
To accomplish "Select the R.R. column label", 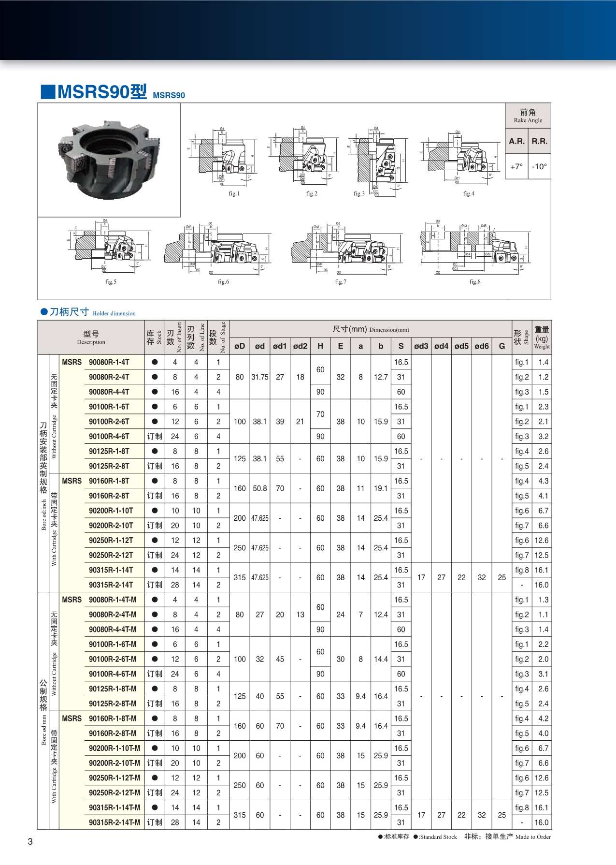I will (540, 141).
